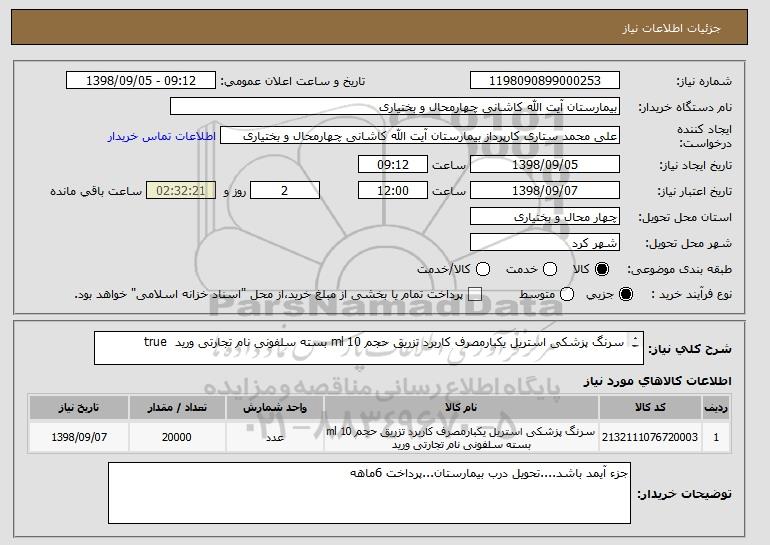Select the خدمت radio button

pyautogui.click(x=550, y=269)
